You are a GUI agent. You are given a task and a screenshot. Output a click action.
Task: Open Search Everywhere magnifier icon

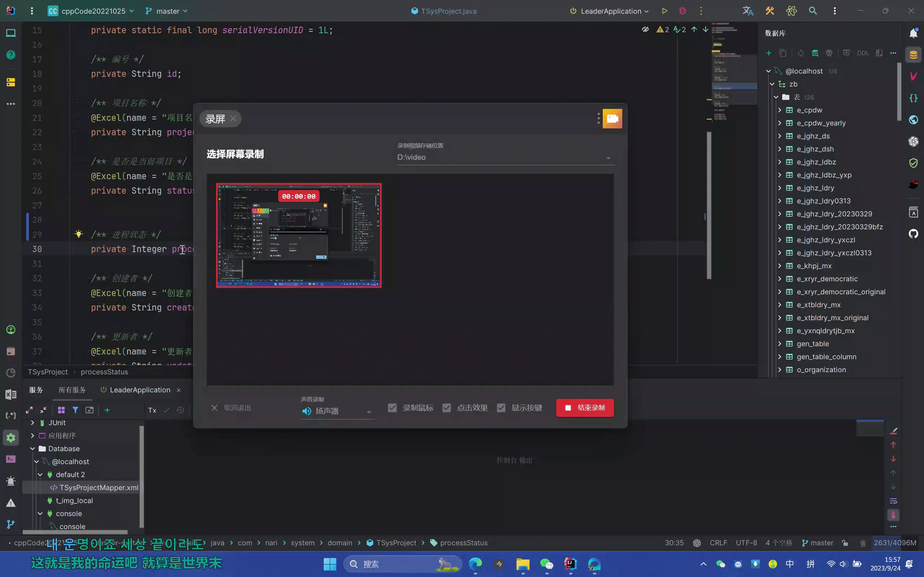click(813, 11)
